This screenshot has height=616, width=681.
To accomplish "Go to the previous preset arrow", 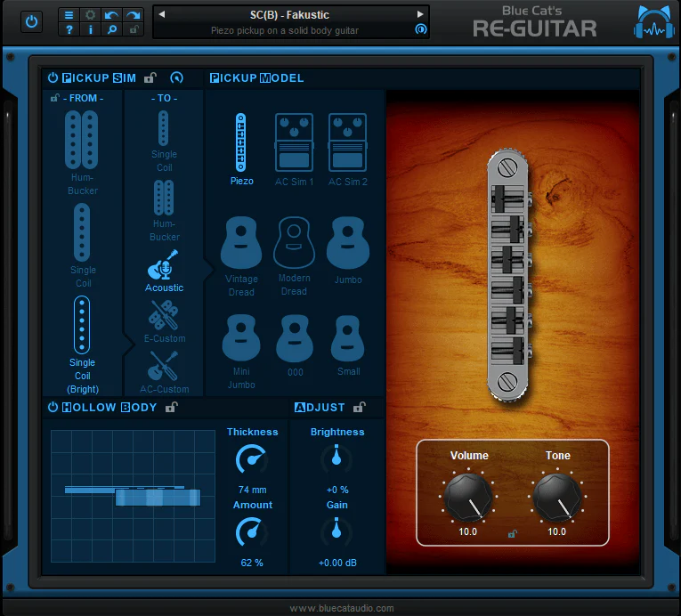I will tap(162, 14).
